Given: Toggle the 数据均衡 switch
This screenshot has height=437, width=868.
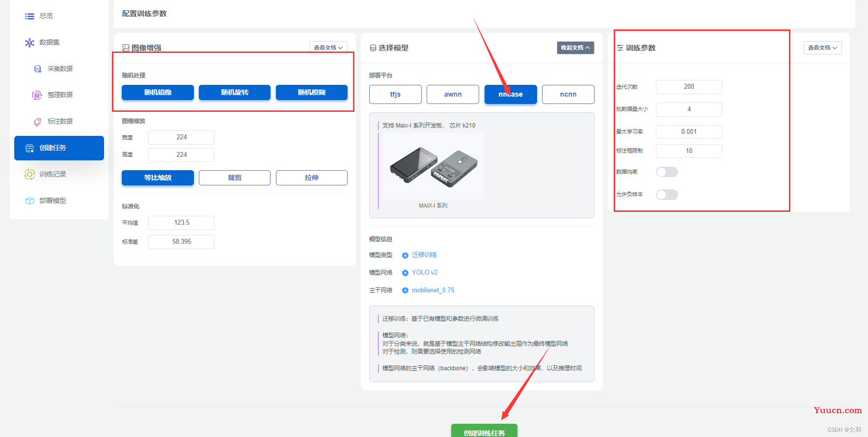Looking at the screenshot, I should pyautogui.click(x=667, y=172).
